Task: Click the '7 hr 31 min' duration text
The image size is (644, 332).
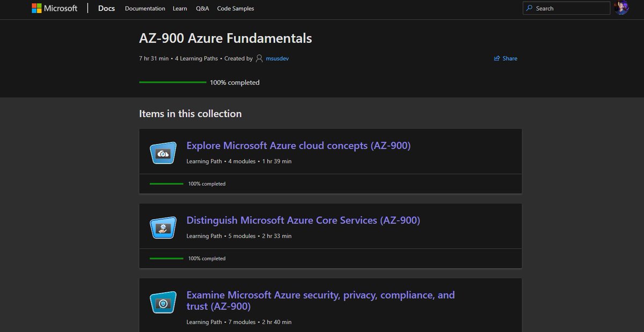Action: pos(153,59)
